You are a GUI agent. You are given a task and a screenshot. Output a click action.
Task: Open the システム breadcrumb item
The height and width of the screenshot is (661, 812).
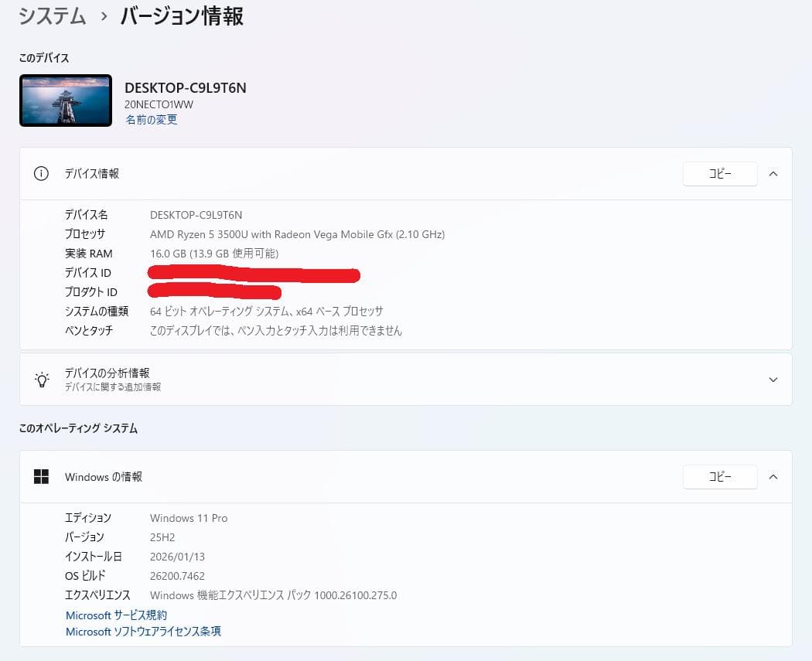pyautogui.click(x=51, y=16)
